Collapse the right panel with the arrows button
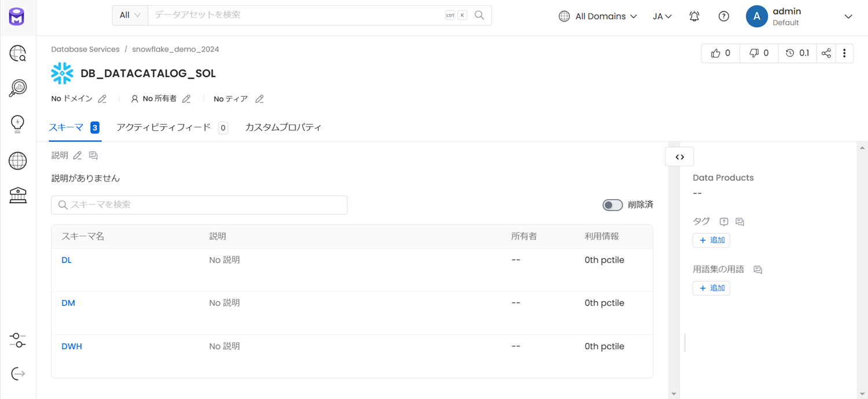Screen dimensions: 868x399 (x=680, y=157)
